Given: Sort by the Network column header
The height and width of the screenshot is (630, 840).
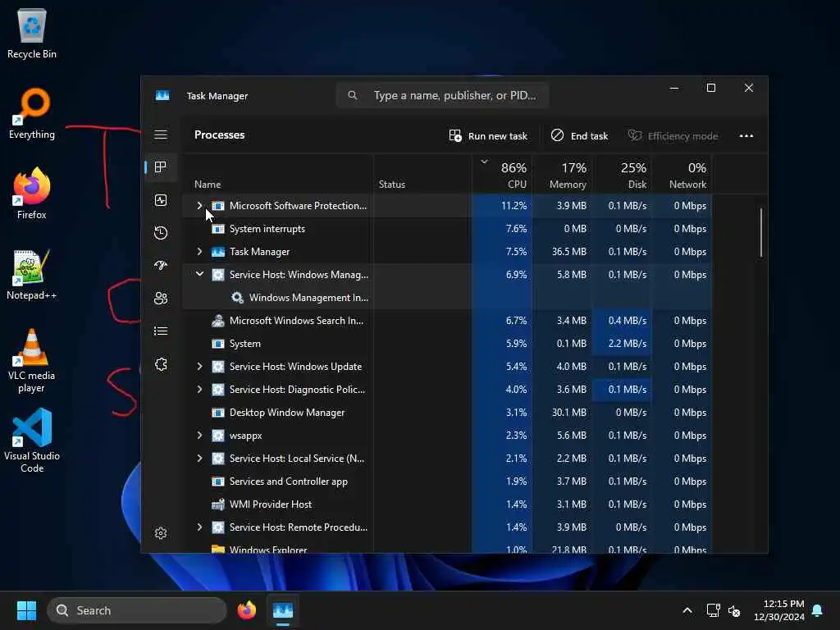Looking at the screenshot, I should pyautogui.click(x=682, y=175).
